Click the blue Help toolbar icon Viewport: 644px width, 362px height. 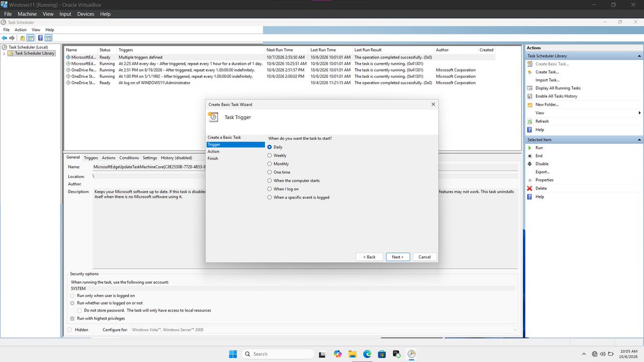pos(40,38)
